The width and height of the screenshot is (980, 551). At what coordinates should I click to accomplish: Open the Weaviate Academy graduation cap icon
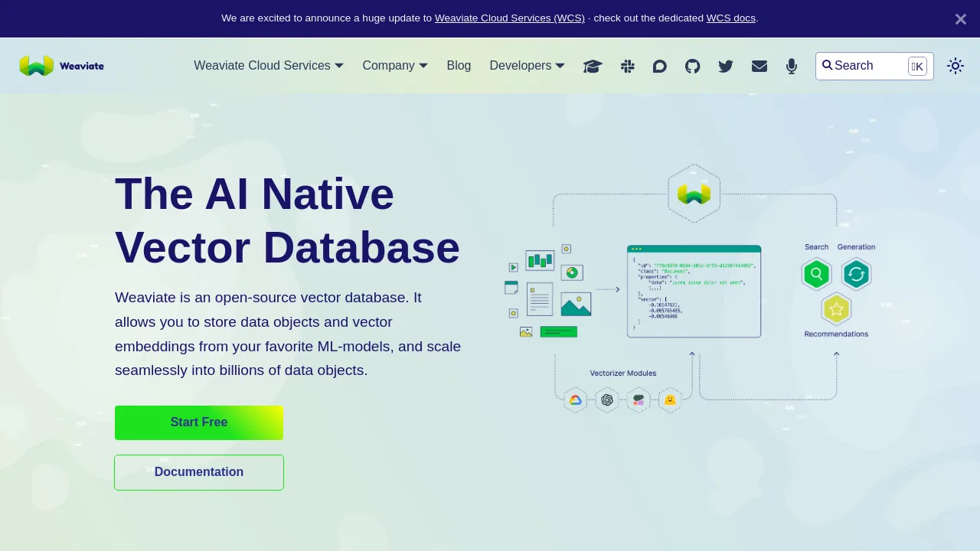(593, 67)
